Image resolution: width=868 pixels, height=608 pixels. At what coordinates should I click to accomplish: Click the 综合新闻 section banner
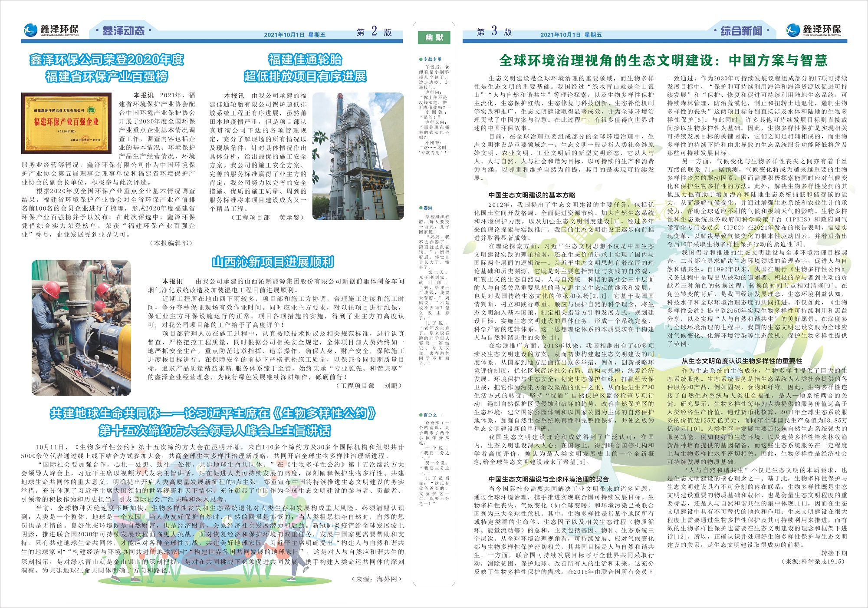741,31
